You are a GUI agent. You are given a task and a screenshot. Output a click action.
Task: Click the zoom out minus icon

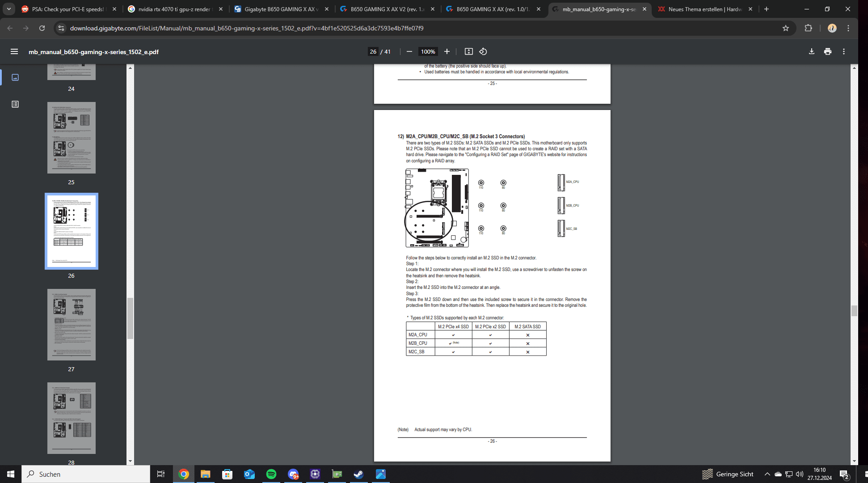tap(409, 51)
